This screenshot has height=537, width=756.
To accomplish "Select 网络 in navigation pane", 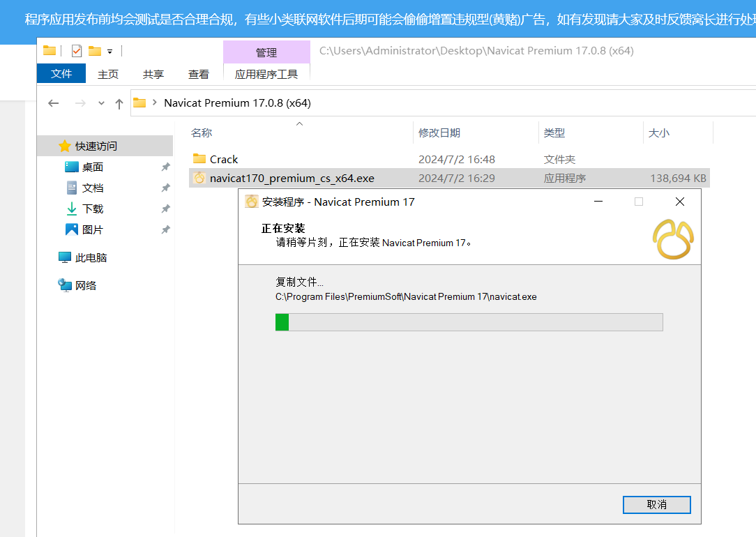I will coord(86,285).
